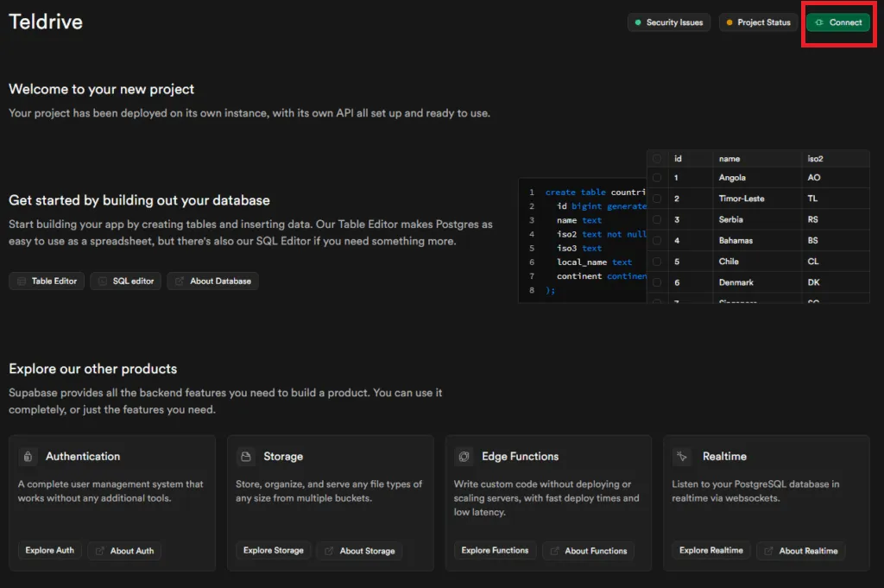Click the Table Editor icon
884x588 pixels.
(x=22, y=281)
